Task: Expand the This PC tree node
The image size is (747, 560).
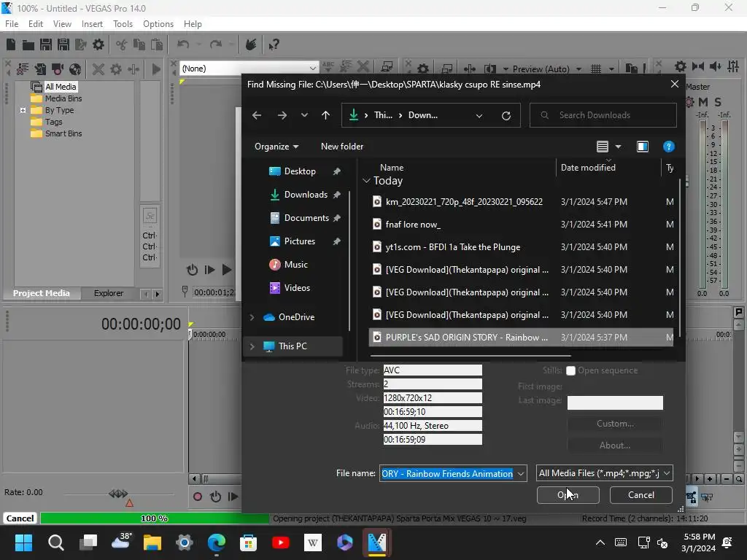Action: 252,346
